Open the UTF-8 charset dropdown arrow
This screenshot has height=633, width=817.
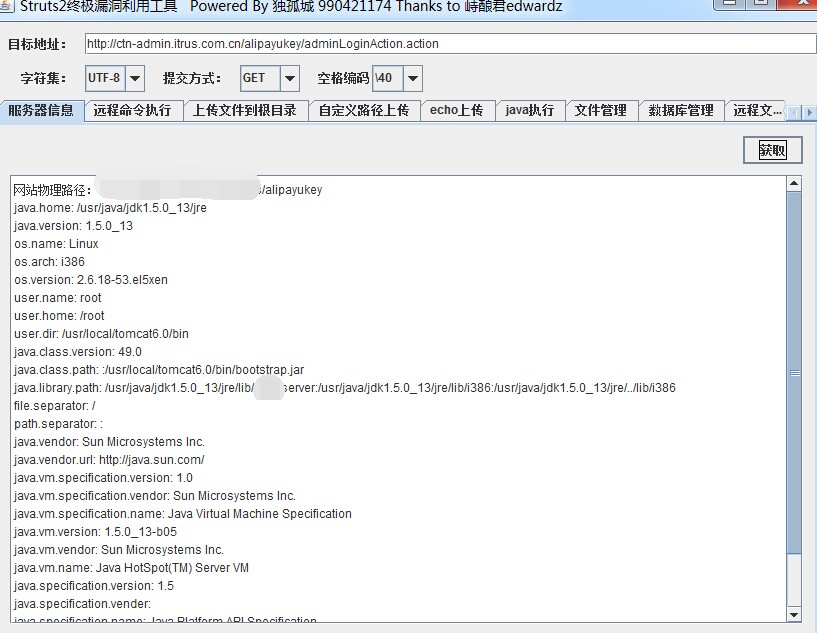tap(135, 78)
